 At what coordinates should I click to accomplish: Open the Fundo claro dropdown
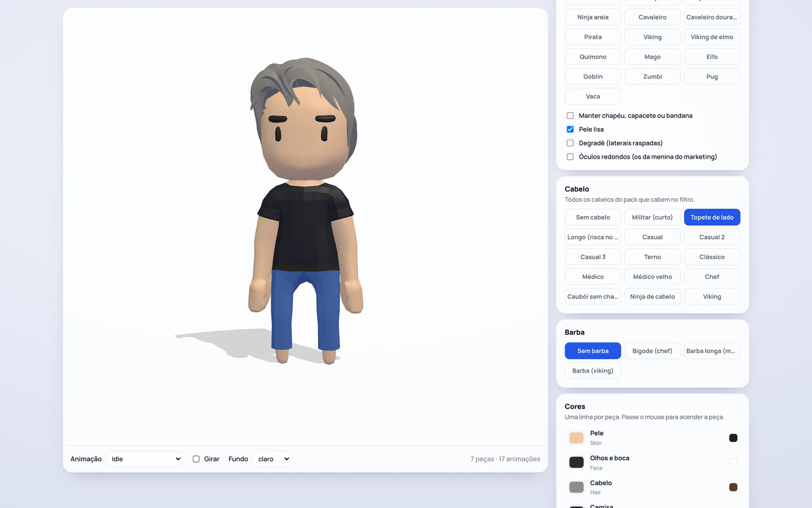coord(271,459)
